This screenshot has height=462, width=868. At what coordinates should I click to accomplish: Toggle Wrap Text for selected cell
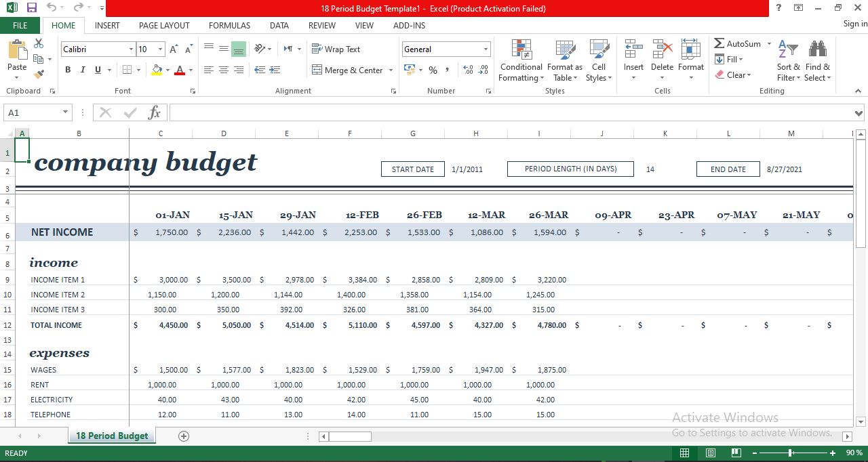coord(337,49)
